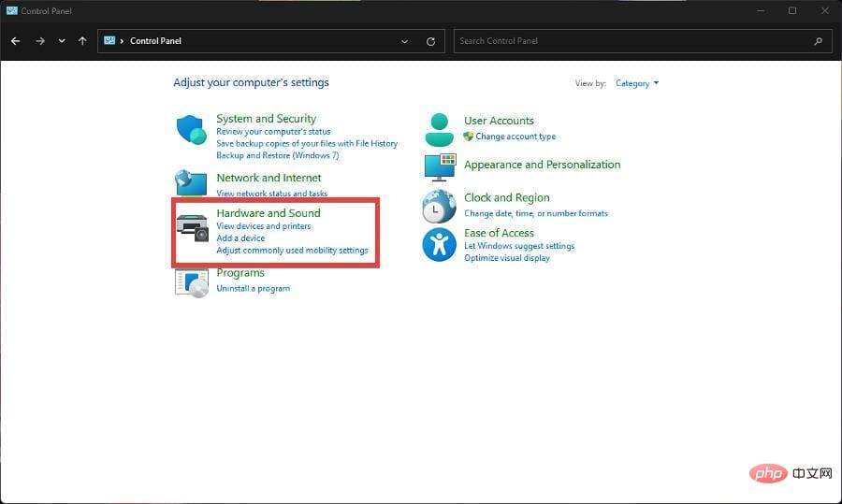
Task: Click View network status and tasks
Action: coord(271,194)
